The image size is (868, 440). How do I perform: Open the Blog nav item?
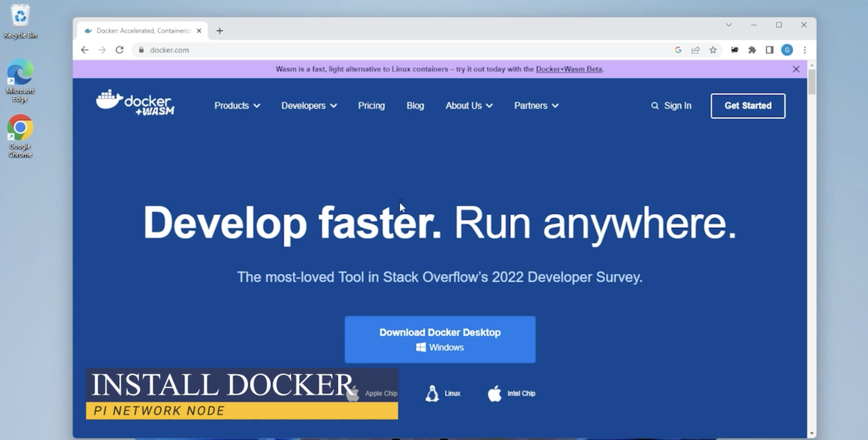pyautogui.click(x=415, y=106)
